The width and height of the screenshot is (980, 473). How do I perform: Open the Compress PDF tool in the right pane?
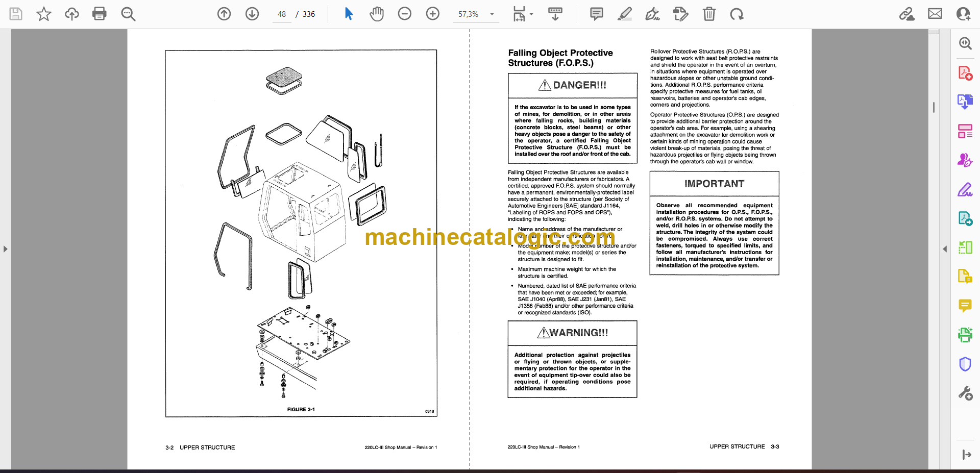965,247
